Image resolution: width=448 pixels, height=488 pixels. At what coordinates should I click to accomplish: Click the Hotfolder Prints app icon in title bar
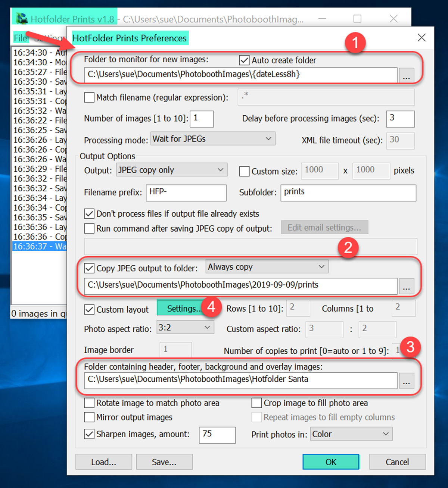(x=22, y=18)
